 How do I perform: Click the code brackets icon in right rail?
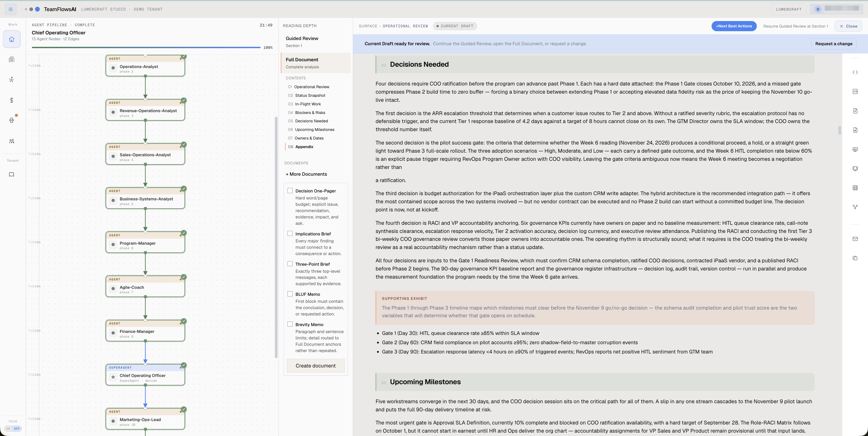tap(855, 72)
